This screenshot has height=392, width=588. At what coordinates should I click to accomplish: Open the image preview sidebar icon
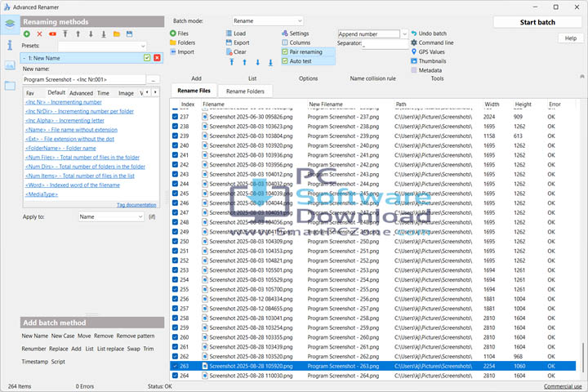point(10,65)
